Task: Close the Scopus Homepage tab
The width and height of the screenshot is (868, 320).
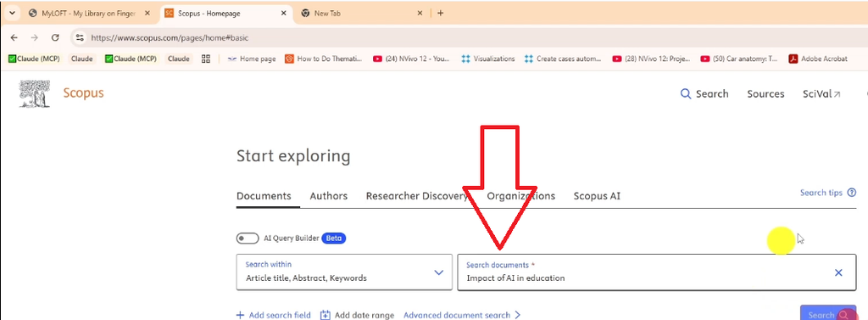Action: pyautogui.click(x=283, y=14)
